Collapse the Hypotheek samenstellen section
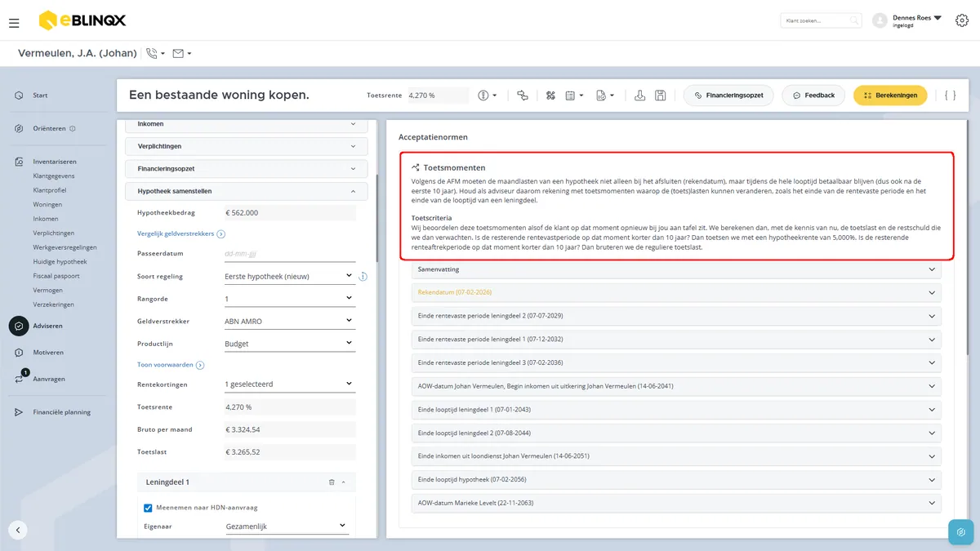 click(247, 191)
